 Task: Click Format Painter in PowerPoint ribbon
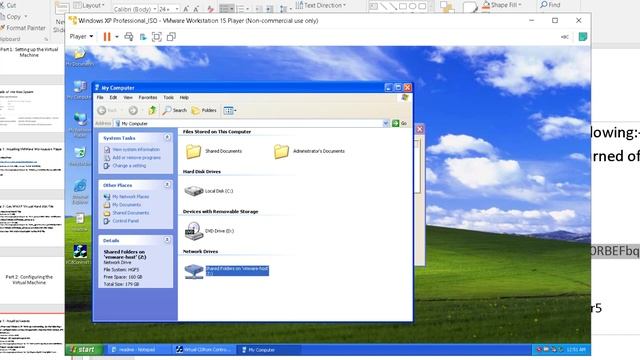point(23,28)
